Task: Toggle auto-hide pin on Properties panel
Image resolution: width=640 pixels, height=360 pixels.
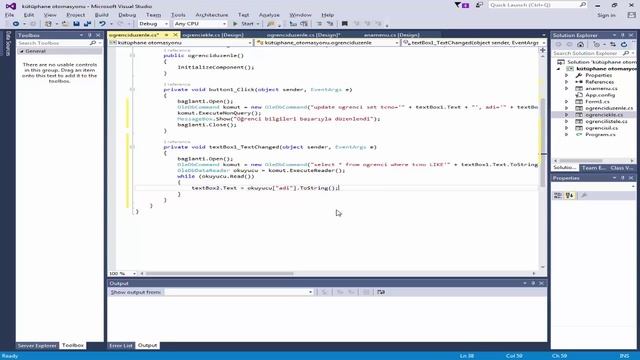Action: click(623, 178)
